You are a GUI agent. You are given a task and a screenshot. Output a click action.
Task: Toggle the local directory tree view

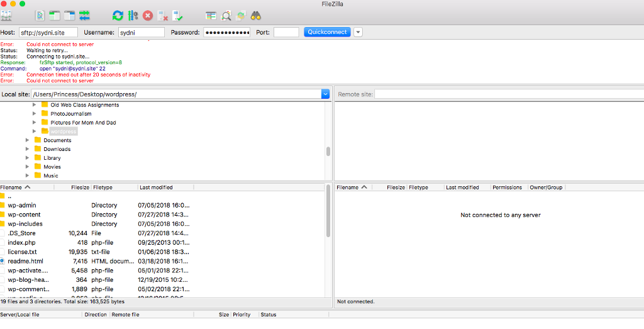tap(55, 15)
